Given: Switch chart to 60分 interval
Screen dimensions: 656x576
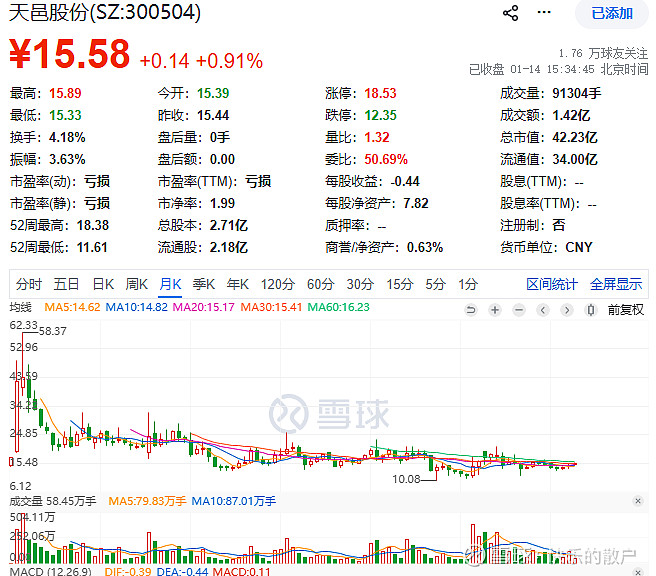Looking at the screenshot, I should click(320, 284).
